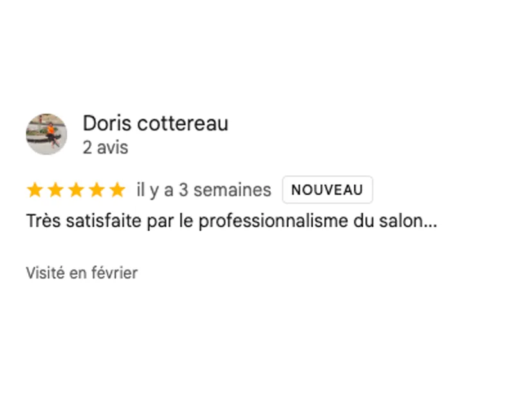The height and width of the screenshot is (420, 516).
Task: Click the "Visité en février" label
Action: (82, 273)
